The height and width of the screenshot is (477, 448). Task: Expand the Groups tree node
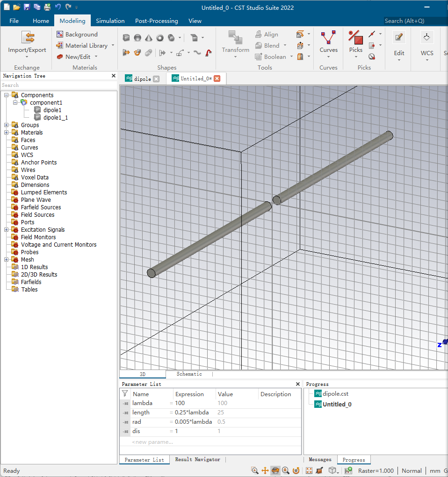pos(6,125)
